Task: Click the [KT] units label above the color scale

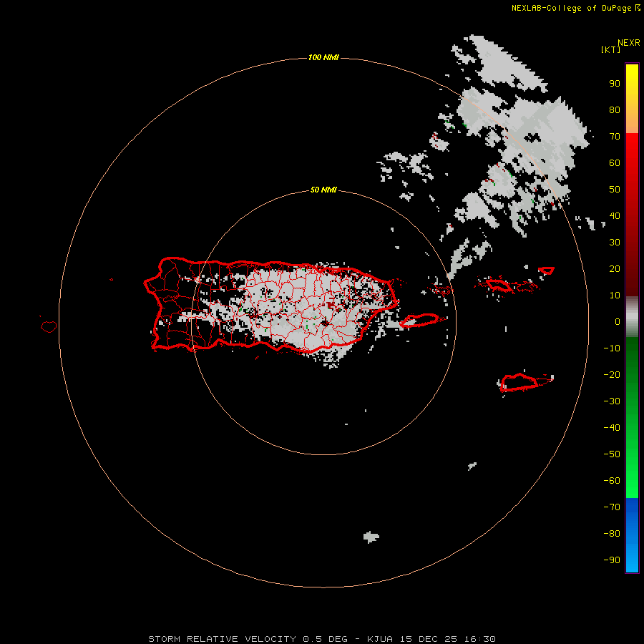Action: click(610, 49)
